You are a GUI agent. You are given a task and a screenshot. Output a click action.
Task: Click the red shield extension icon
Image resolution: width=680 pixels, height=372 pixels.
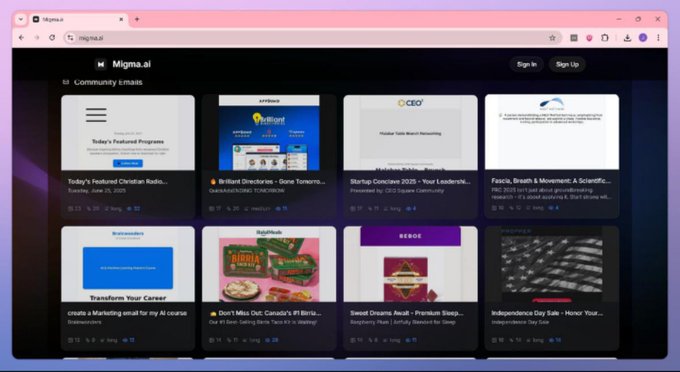pos(589,38)
